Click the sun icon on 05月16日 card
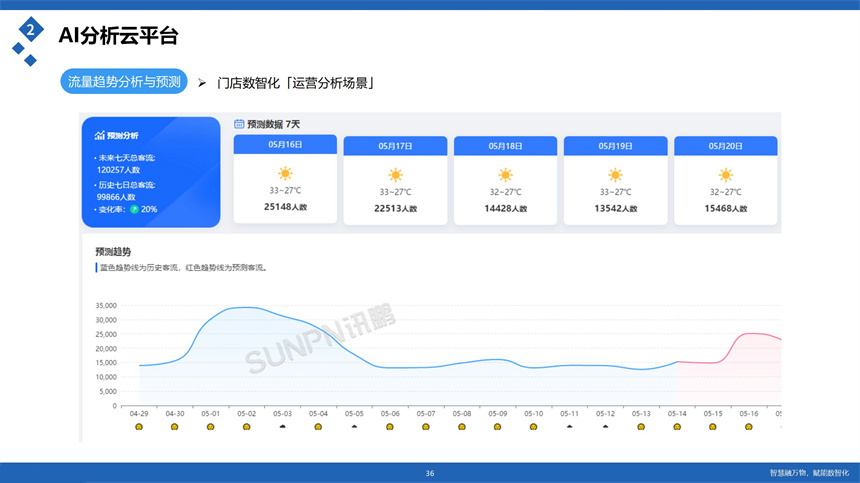This screenshot has width=860, height=483. coord(285,174)
